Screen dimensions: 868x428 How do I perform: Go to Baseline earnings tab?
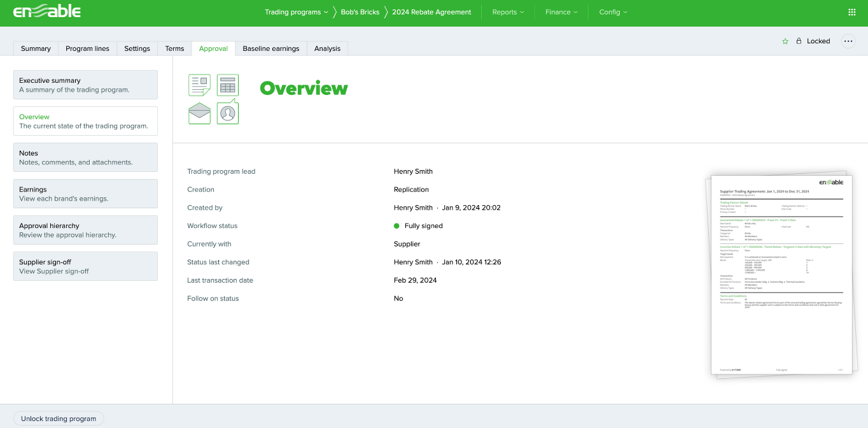[270, 48]
